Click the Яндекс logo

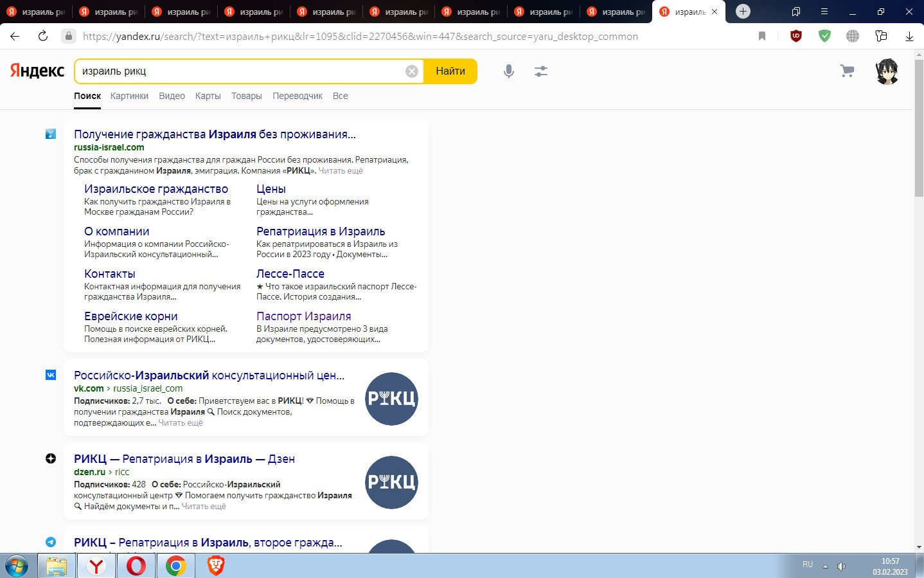point(37,71)
